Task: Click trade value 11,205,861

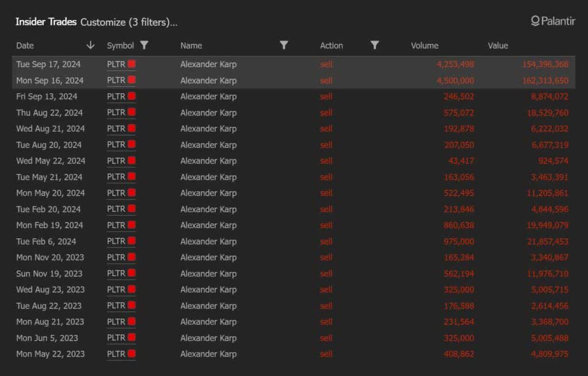Action: click(x=548, y=193)
